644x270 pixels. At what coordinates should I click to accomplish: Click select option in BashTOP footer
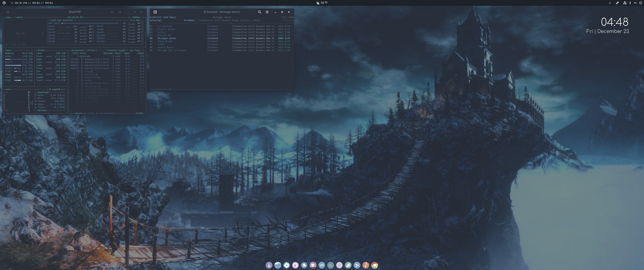[78, 113]
